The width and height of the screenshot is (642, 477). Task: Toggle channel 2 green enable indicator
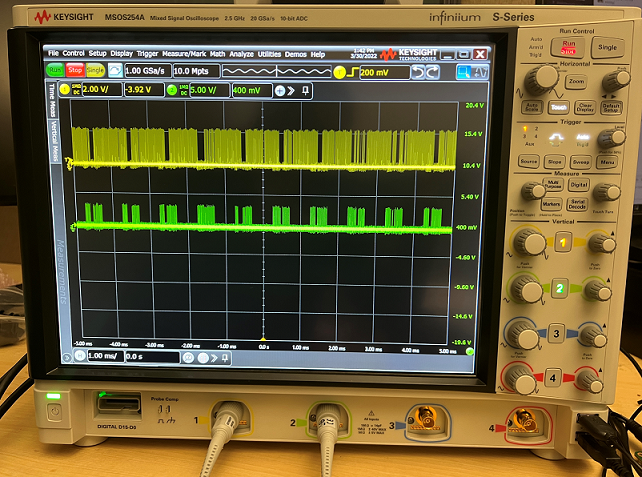tap(171, 90)
